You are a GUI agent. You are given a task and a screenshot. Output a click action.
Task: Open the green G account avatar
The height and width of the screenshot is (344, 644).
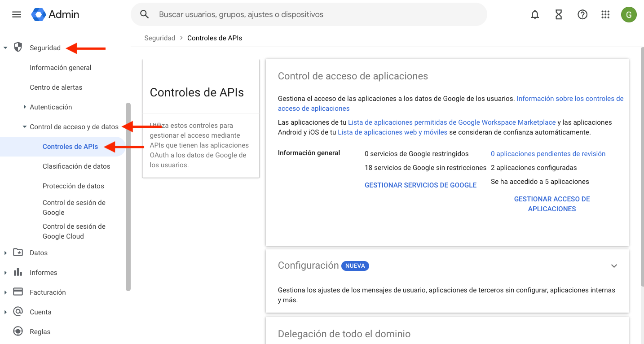[628, 15]
